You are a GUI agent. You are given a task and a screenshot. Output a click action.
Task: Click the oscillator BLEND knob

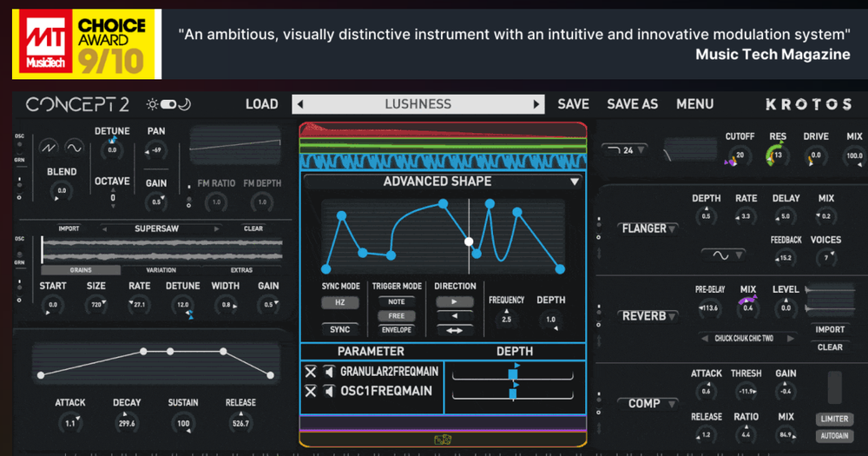62,190
